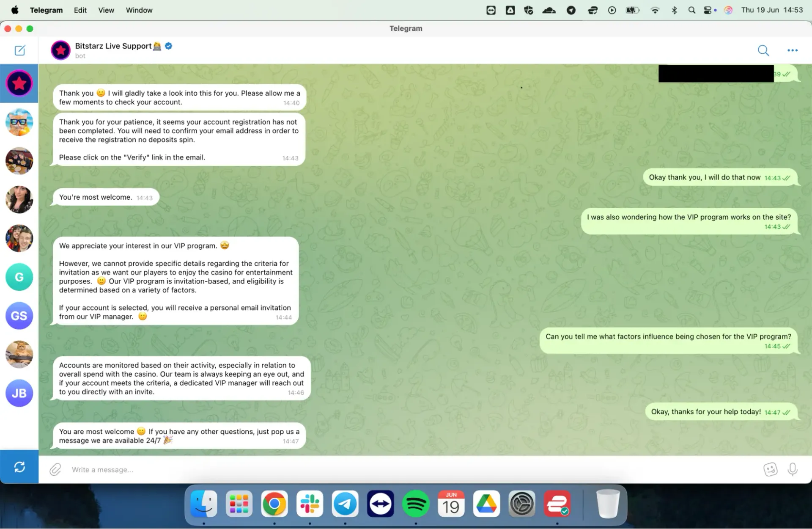Click the 'We appreciate your interest' VIP message

(x=176, y=281)
